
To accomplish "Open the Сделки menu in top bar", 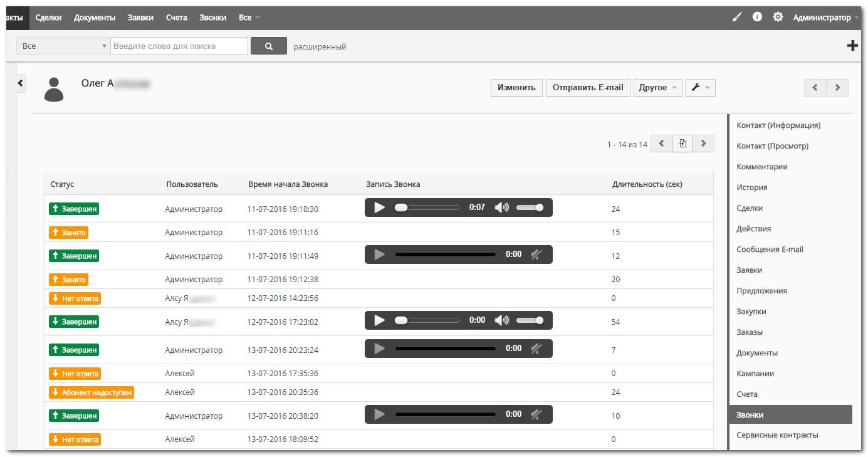I will click(48, 18).
